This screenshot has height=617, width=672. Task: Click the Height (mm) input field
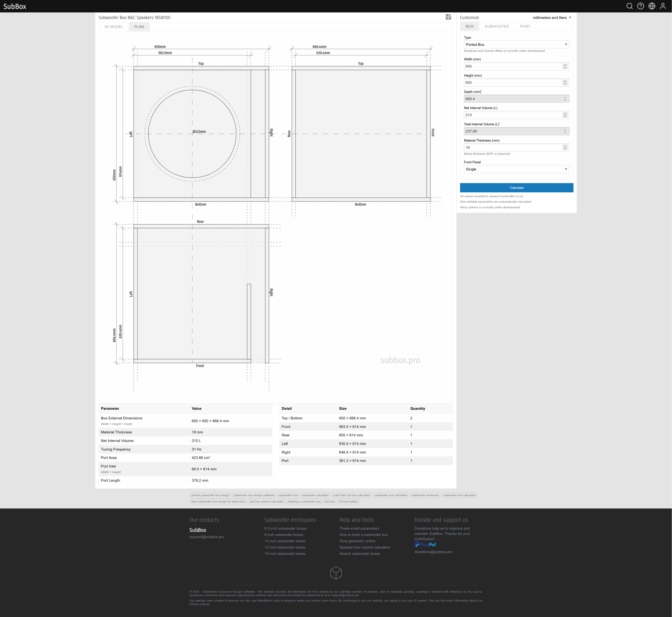tap(516, 82)
